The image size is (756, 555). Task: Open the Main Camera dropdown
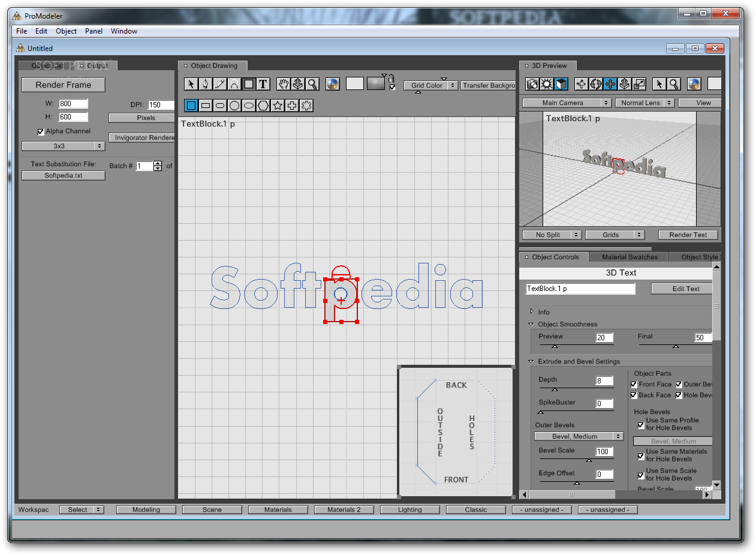coord(567,103)
